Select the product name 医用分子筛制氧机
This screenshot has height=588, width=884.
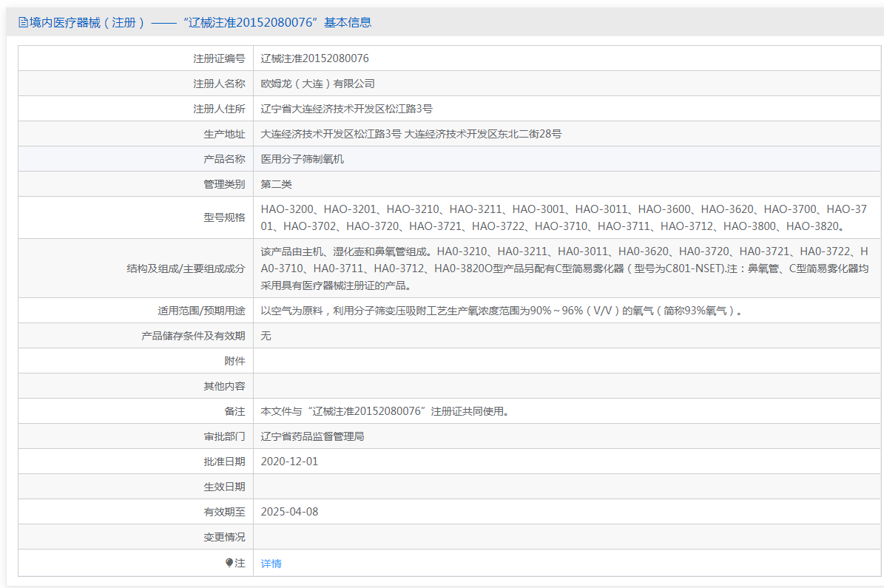302,159
